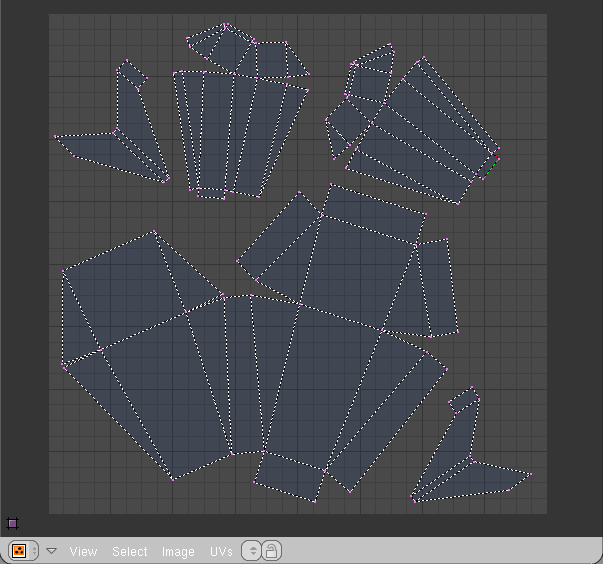Open the UVs menu
The image size is (603, 564).
(221, 551)
